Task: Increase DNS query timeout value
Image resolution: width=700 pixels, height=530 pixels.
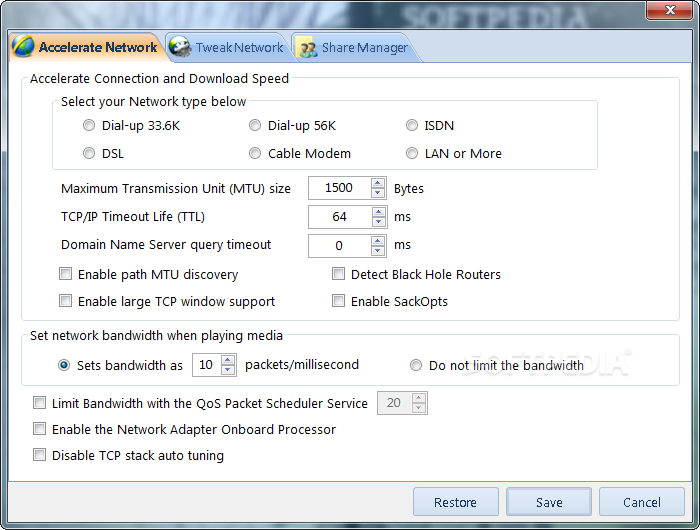Action: point(378,241)
